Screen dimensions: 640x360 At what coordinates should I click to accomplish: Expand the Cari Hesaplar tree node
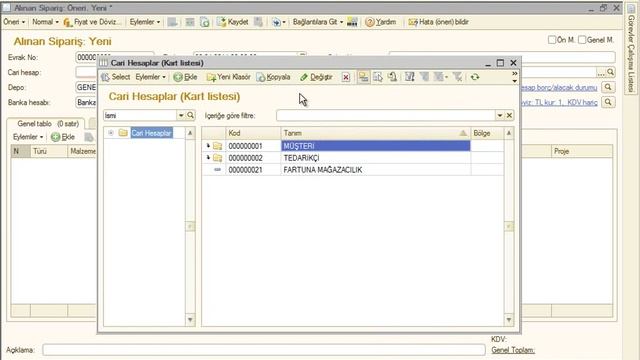pos(111,133)
